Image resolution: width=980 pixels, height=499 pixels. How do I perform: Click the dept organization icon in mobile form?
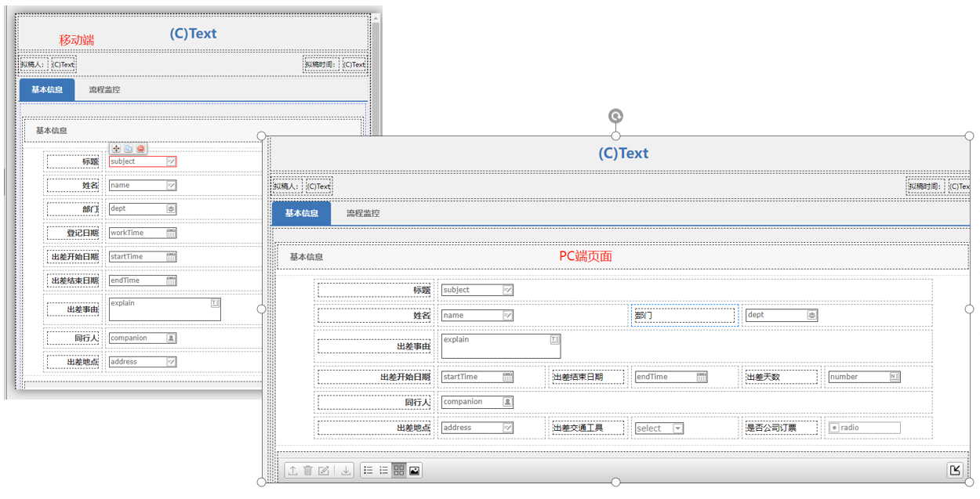pos(171,209)
